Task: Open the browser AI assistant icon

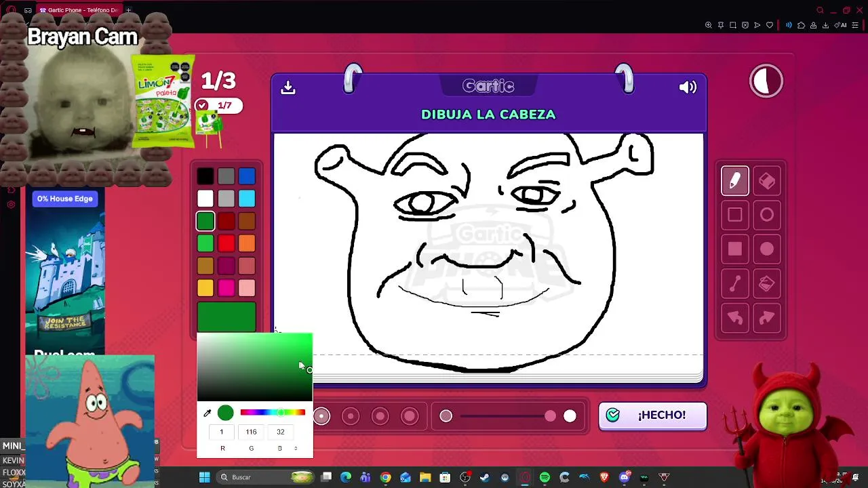Action: tap(840, 25)
